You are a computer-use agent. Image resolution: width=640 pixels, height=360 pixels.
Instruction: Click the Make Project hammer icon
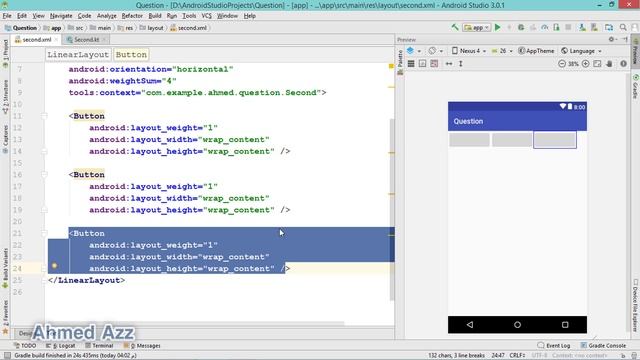455,27
